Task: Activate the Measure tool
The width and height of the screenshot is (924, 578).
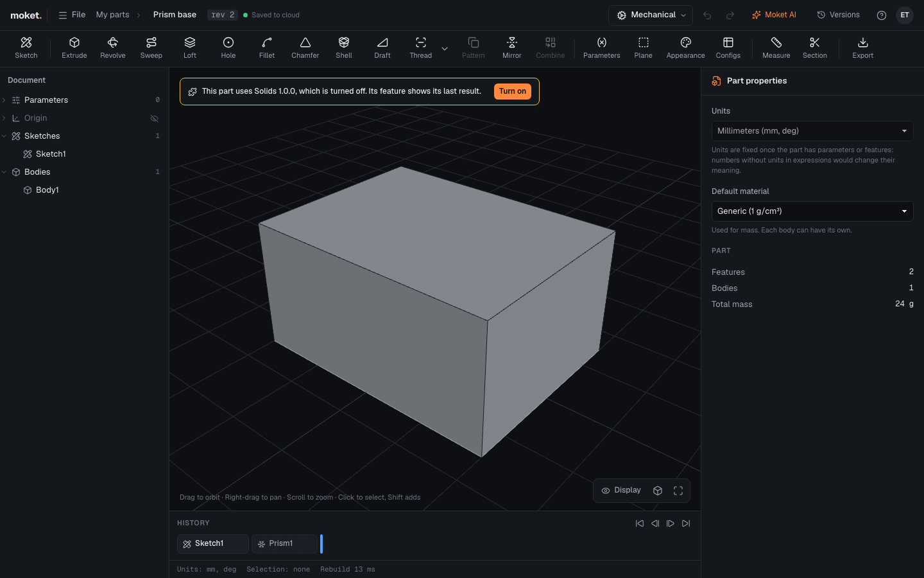Action: [x=776, y=48]
